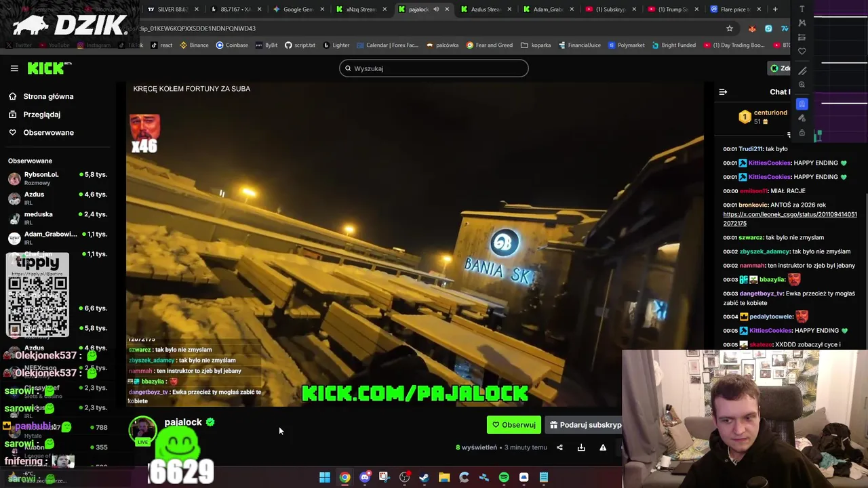Click heart favorites icon in chart toolbar

(x=802, y=52)
